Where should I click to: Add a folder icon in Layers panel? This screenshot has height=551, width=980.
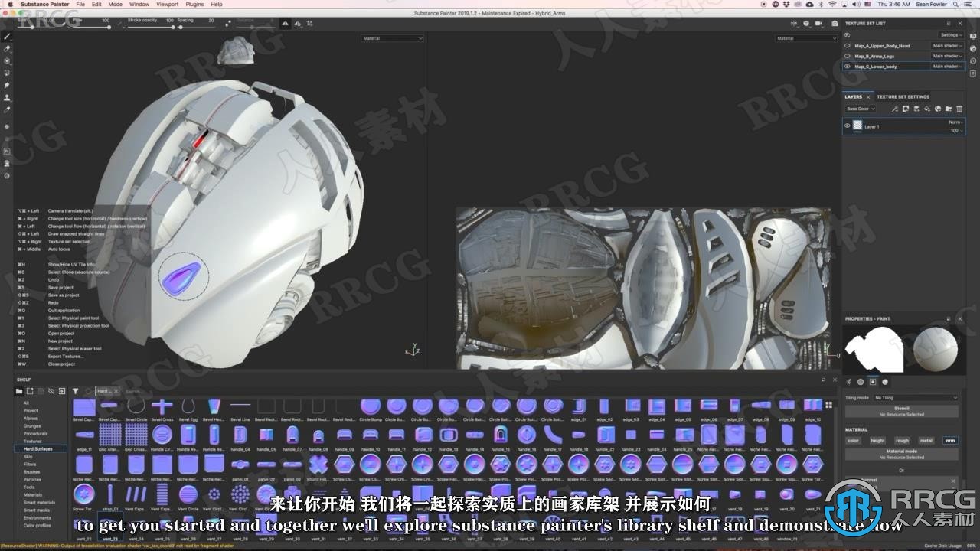tap(948, 109)
